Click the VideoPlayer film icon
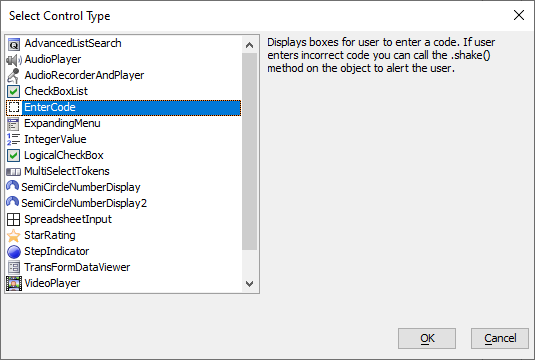The width and height of the screenshot is (535, 360). (x=14, y=284)
